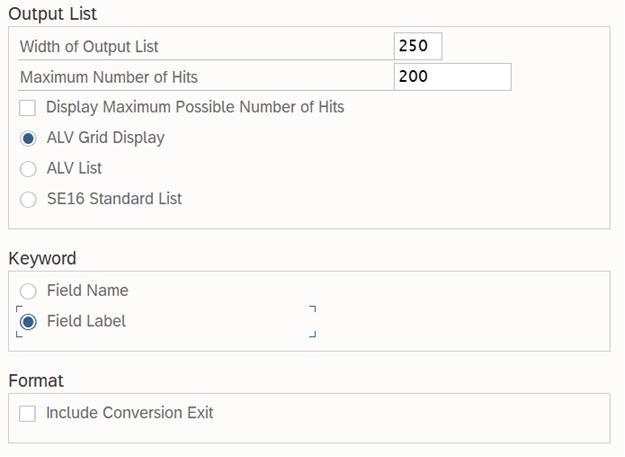
Task: Click the 'Output List' section heading
Action: click(x=52, y=15)
